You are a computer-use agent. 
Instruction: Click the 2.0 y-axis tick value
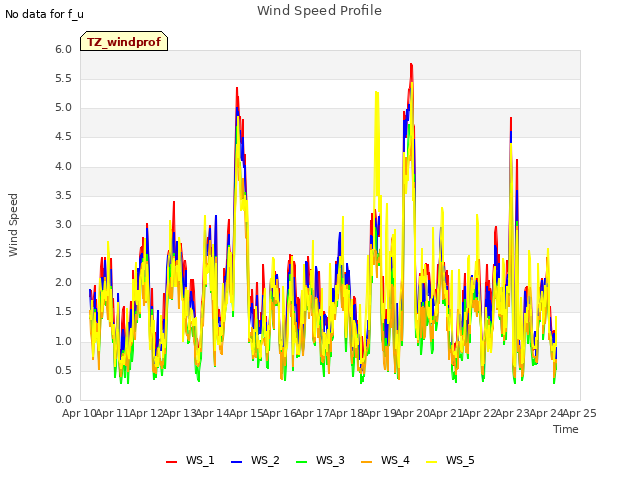[63, 282]
